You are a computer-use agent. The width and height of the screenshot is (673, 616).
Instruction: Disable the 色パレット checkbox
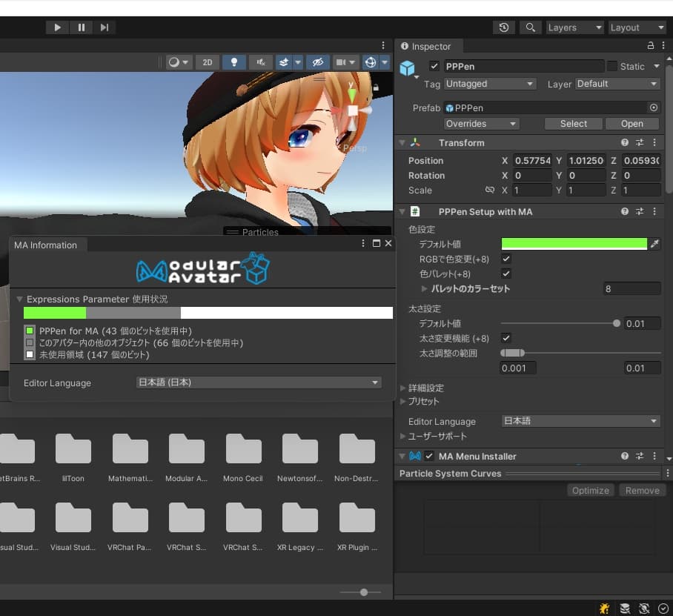pyautogui.click(x=506, y=274)
